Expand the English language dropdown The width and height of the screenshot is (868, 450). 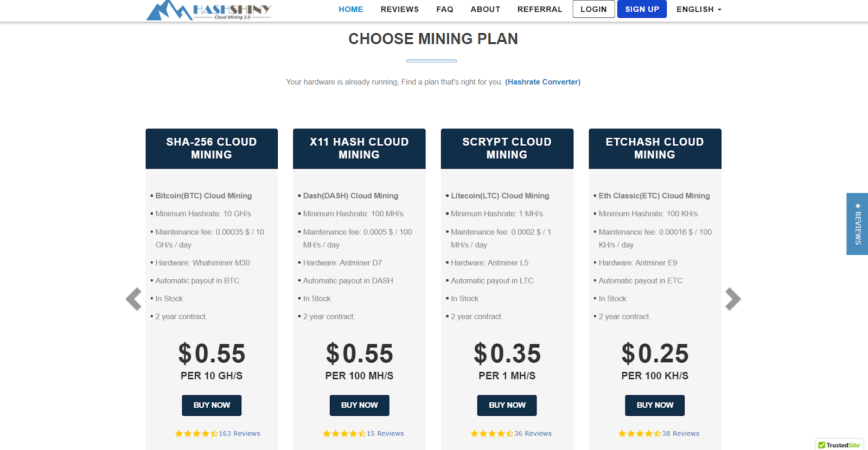[x=699, y=9]
